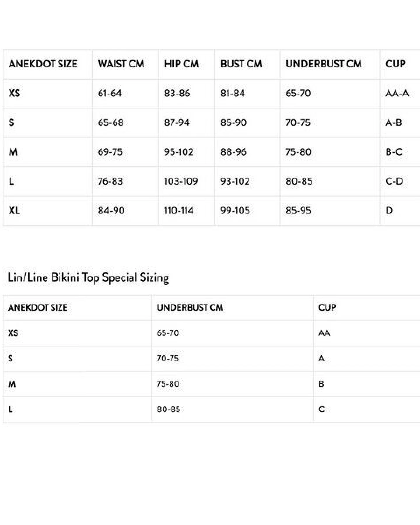Select the AA cup cell in lower table
Image resolution: width=420 pixels, height=525 pixels.
pos(324,333)
